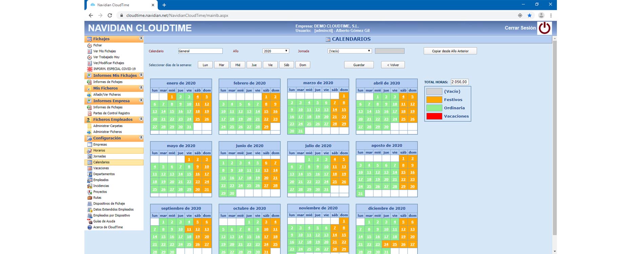The height and width of the screenshot is (254, 644).
Task: Collapse the Fichajes sidebar section
Action: [x=141, y=39]
